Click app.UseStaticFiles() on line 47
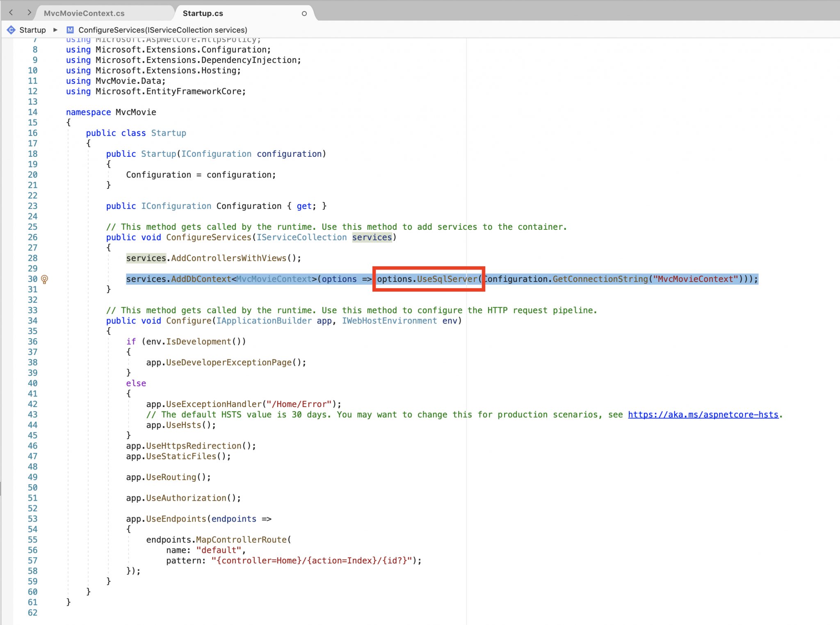 [x=178, y=456]
